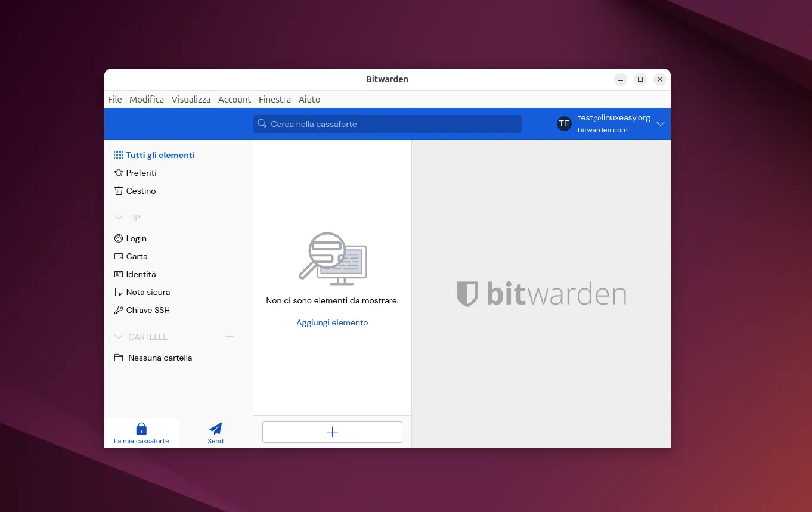Select the La mia cassaforte tab
The image size is (812, 512).
tap(141, 433)
